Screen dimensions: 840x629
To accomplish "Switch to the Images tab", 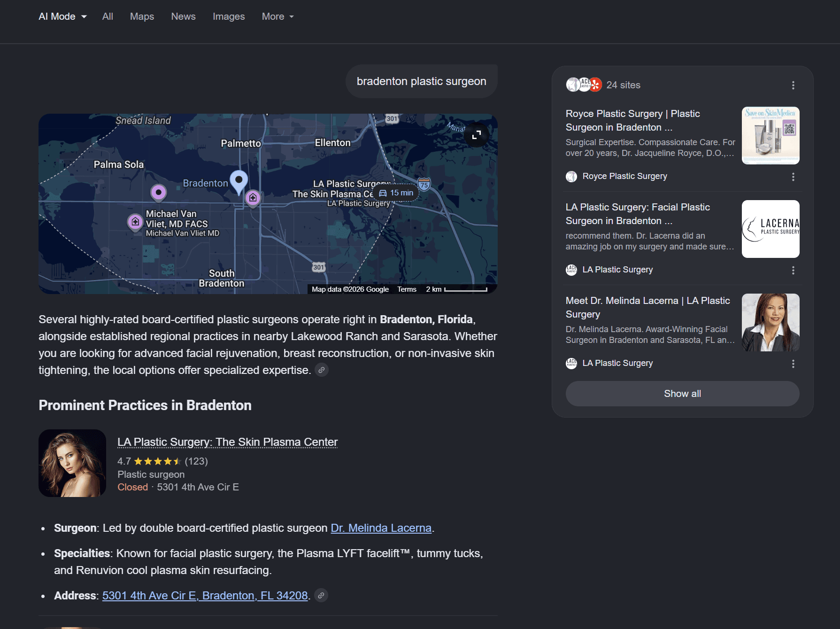I will click(229, 16).
